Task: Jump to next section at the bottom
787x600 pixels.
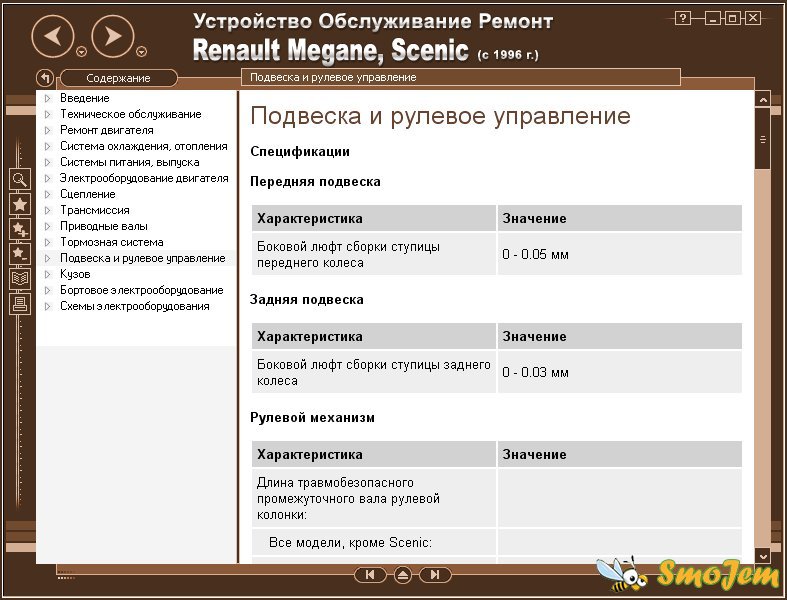Action: (435, 574)
